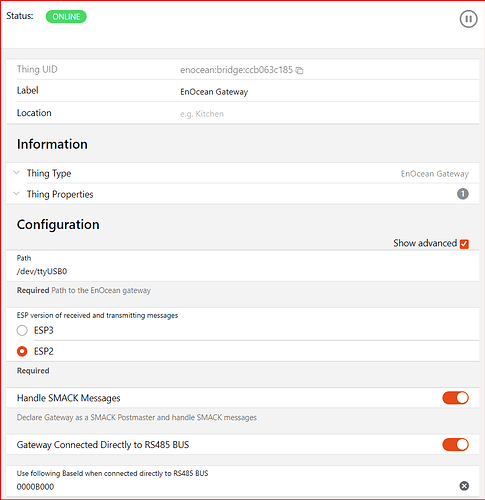Click the 'Status:' label
This screenshot has height=500, width=485.
[20, 16]
